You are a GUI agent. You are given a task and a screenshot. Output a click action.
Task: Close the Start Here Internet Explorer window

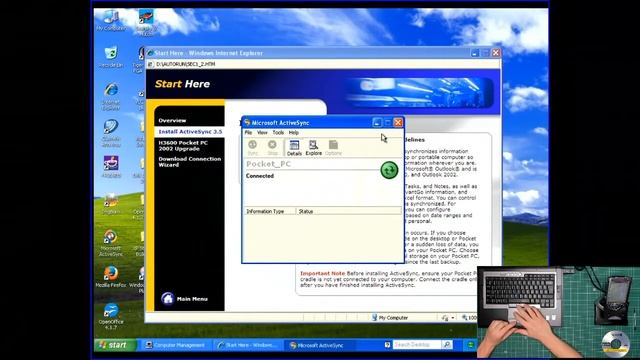tap(496, 53)
